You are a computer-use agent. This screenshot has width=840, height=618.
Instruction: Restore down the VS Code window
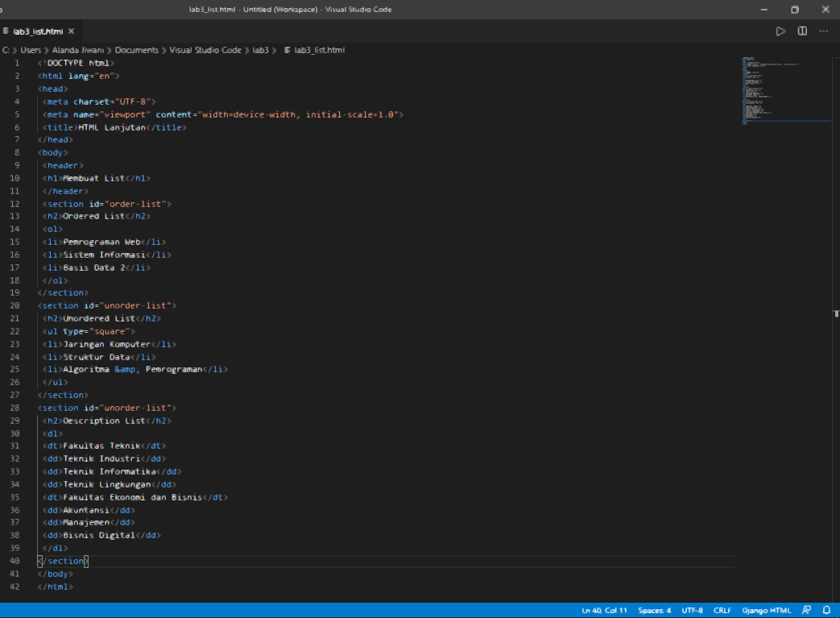coord(795,9)
